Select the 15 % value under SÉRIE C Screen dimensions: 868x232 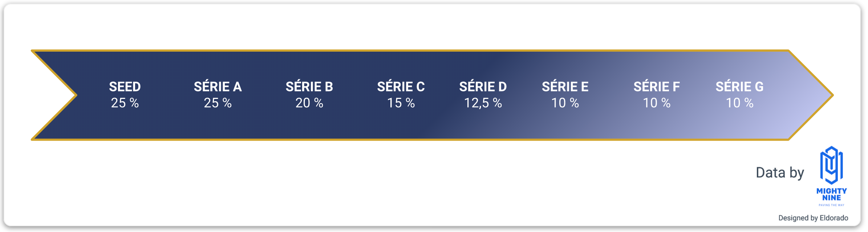coord(401,103)
